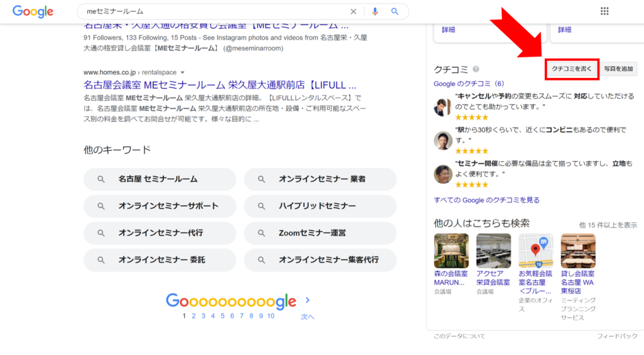The image size is (644, 355).
Task: Open the Google のクチコミ (6) link
Action: point(469,84)
